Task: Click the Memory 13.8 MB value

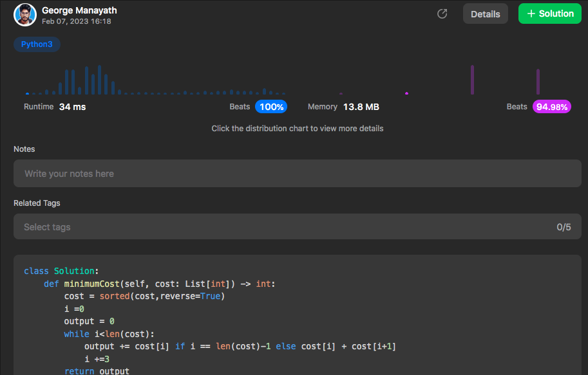Action: (x=361, y=107)
